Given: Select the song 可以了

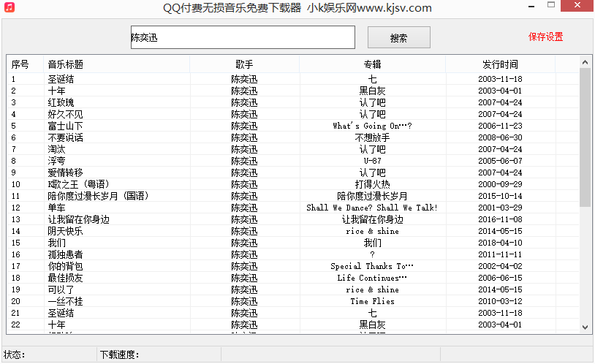Looking at the screenshot, I should 61,289.
